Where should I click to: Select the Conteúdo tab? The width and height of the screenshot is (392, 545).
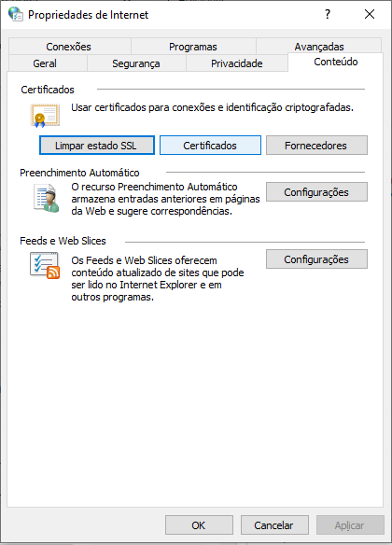click(336, 62)
